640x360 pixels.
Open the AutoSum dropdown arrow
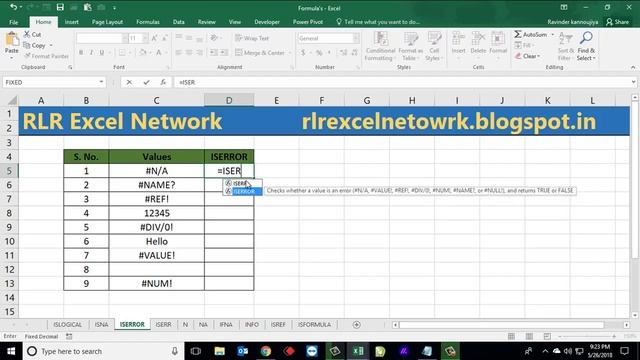[553, 35]
